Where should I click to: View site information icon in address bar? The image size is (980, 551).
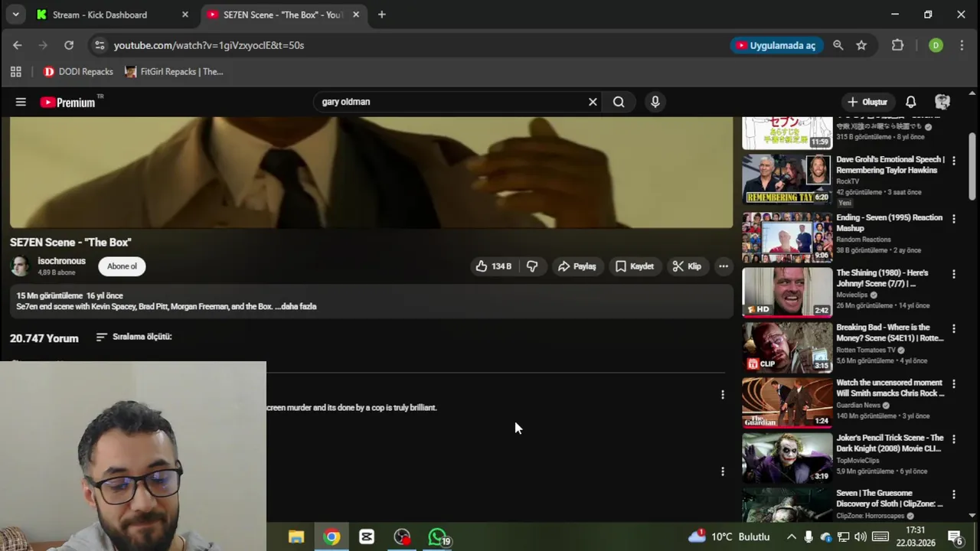pos(100,45)
